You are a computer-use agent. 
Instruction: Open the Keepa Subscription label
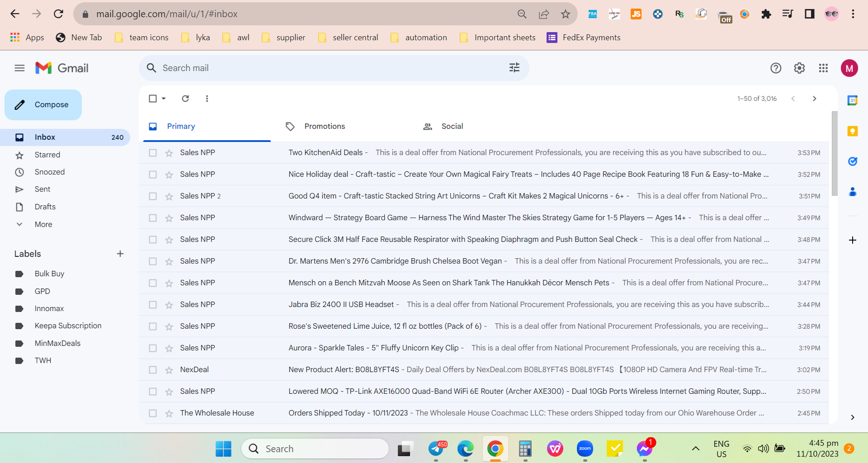[68, 326]
